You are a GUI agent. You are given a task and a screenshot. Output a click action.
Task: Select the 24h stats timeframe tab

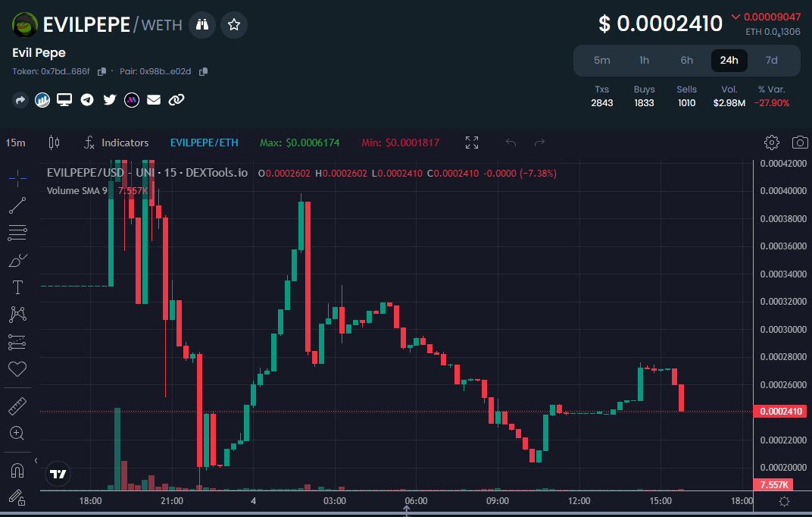pyautogui.click(x=729, y=60)
